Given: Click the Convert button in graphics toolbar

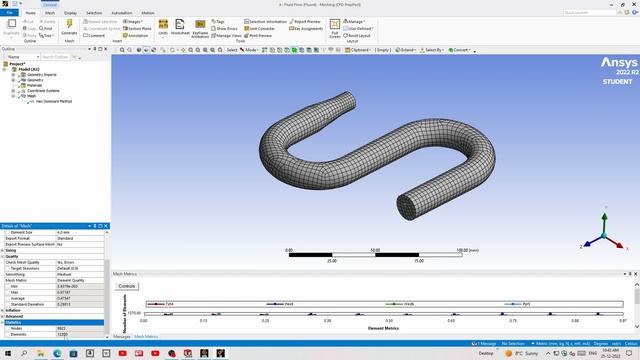Looking at the screenshot, I should point(459,50).
